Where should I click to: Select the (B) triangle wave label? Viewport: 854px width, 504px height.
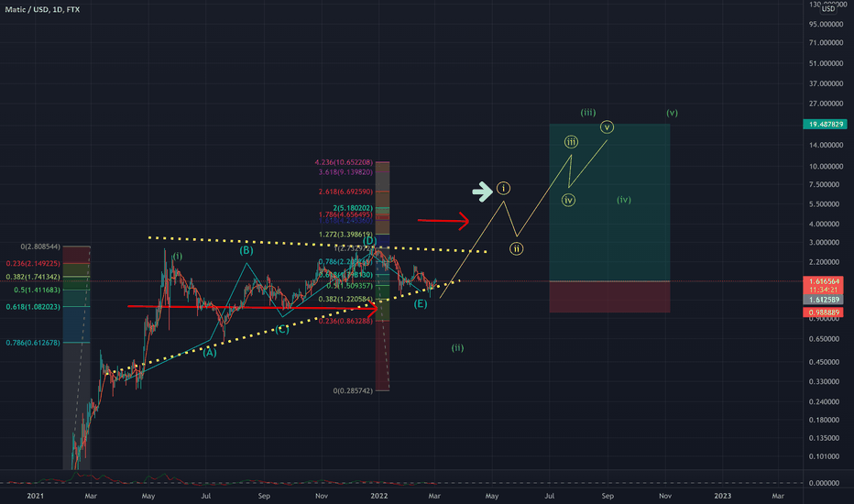tap(246, 250)
